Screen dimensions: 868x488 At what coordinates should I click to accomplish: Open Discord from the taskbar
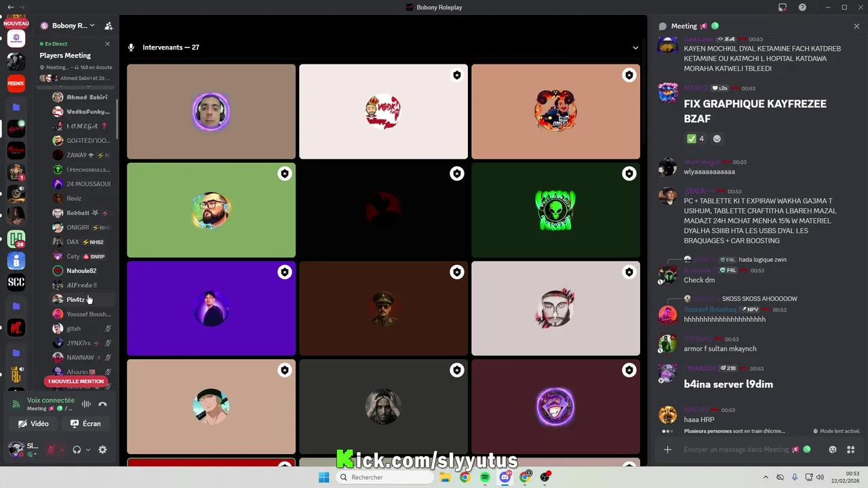tap(505, 477)
